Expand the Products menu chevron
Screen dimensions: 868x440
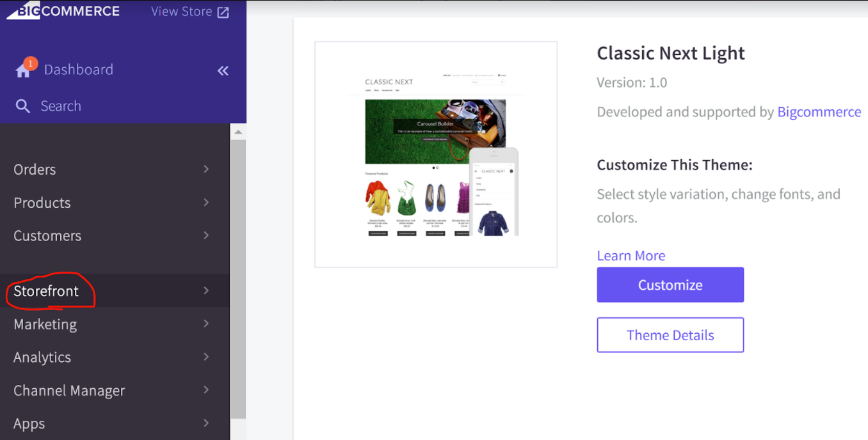pyautogui.click(x=206, y=202)
